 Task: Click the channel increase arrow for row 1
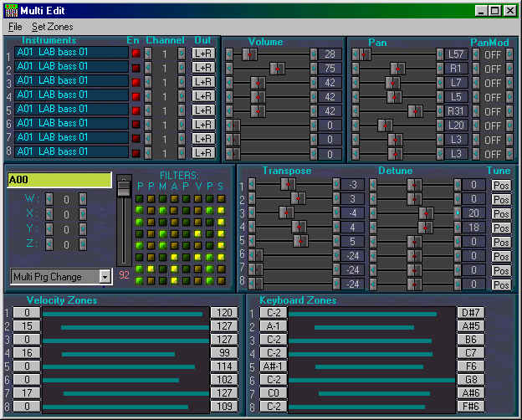(182, 54)
